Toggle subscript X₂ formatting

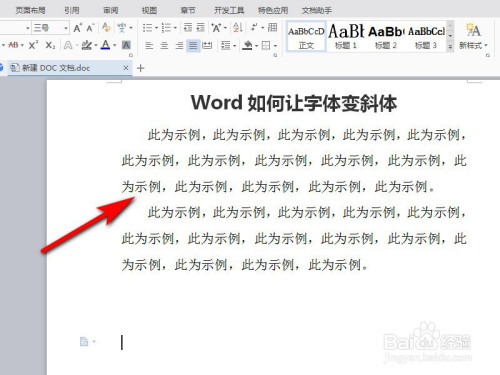click(50, 45)
